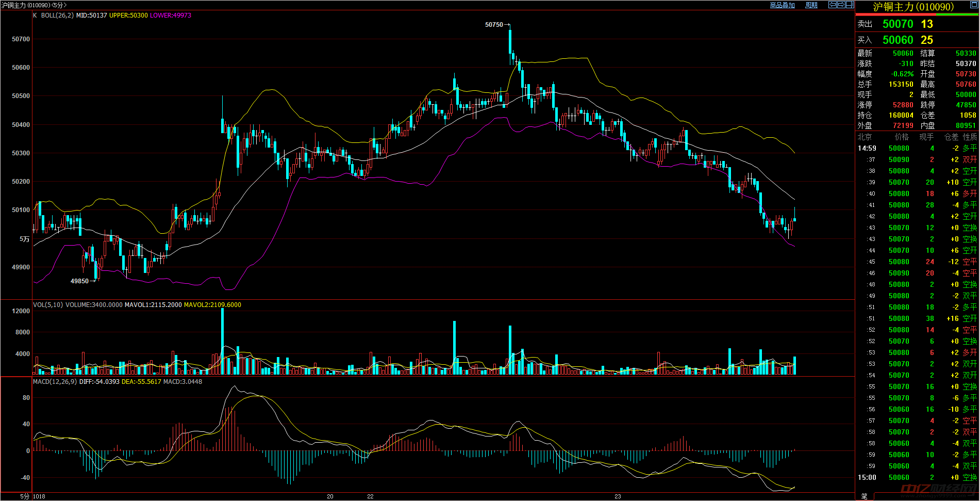
Task: Select the 笔 tab at bottom
Action: [x=864, y=496]
